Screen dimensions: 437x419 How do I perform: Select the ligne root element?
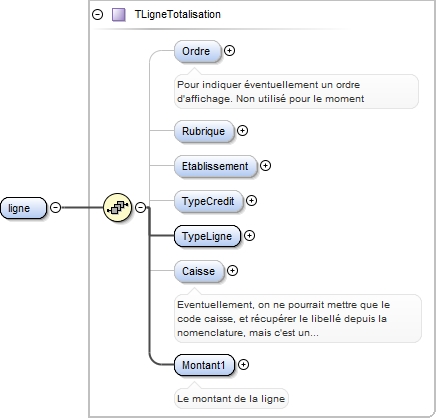click(23, 208)
